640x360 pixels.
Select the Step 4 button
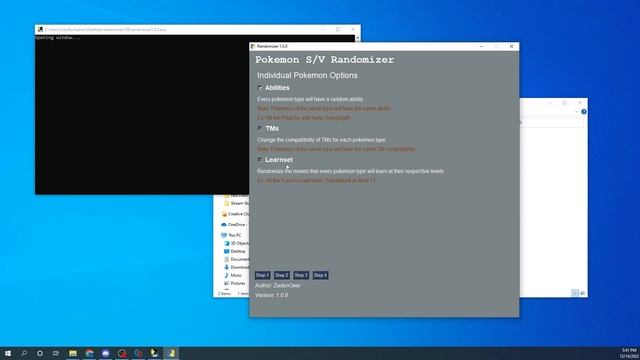click(x=320, y=275)
